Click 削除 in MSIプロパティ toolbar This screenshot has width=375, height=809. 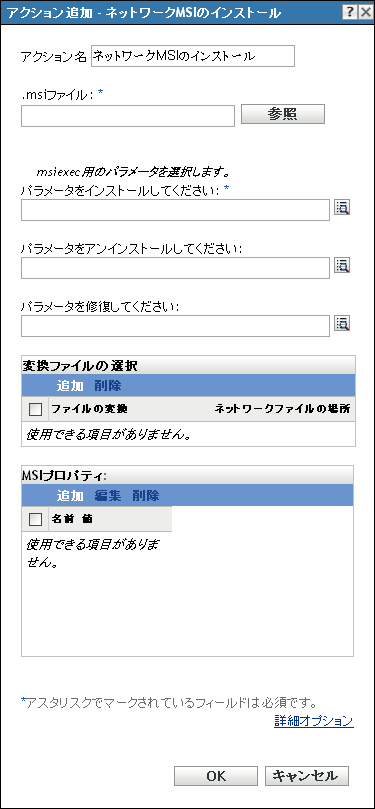pos(146,495)
